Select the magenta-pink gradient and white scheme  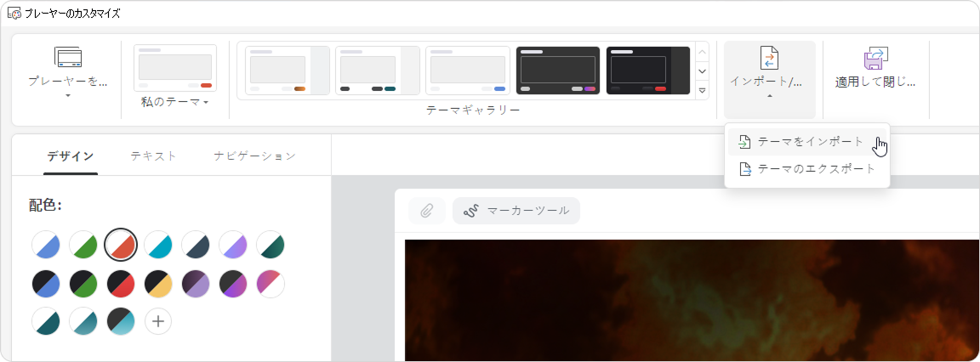tap(271, 284)
